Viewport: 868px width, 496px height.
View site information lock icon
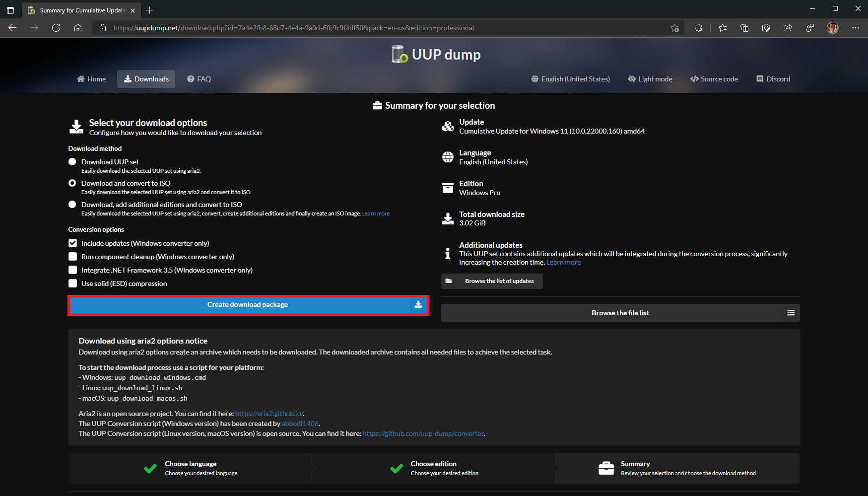coord(103,28)
